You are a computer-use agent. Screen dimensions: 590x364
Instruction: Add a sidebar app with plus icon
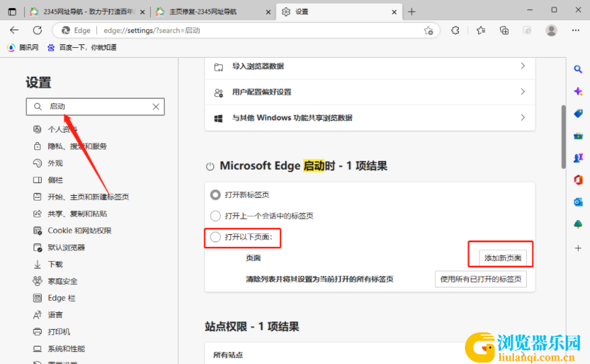click(578, 248)
